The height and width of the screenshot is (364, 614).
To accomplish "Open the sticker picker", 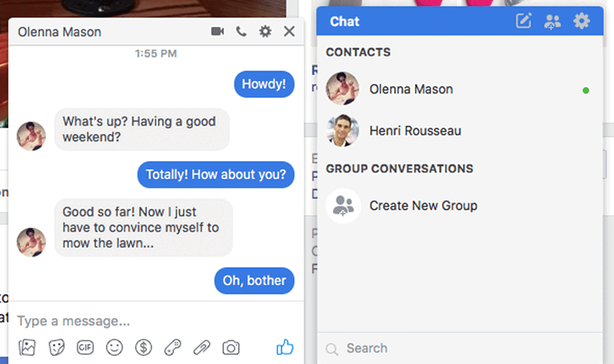I will (56, 347).
